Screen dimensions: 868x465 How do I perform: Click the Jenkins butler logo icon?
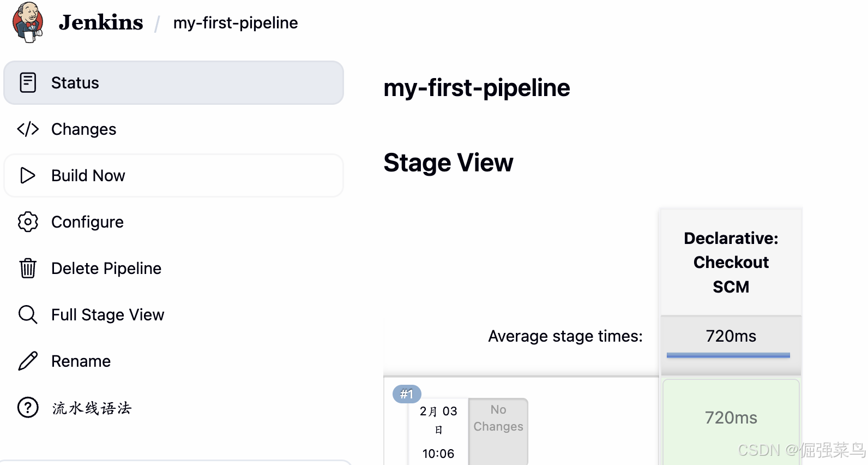pyautogui.click(x=28, y=22)
